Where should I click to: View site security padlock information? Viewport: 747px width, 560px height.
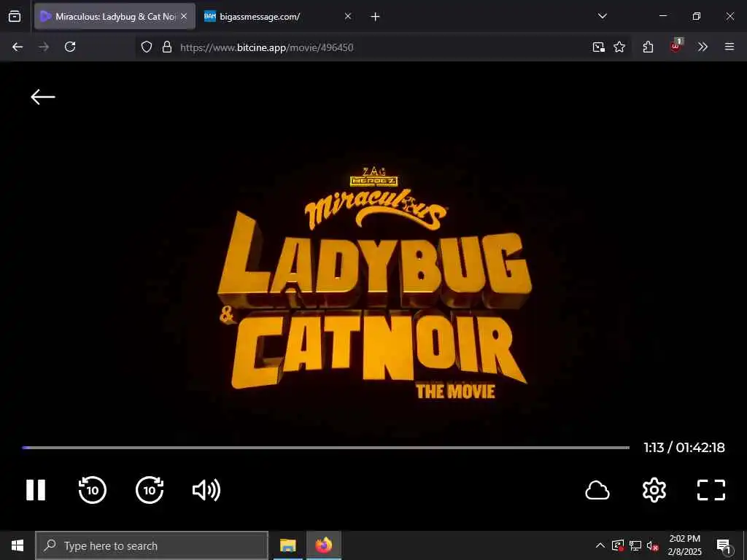coord(167,47)
